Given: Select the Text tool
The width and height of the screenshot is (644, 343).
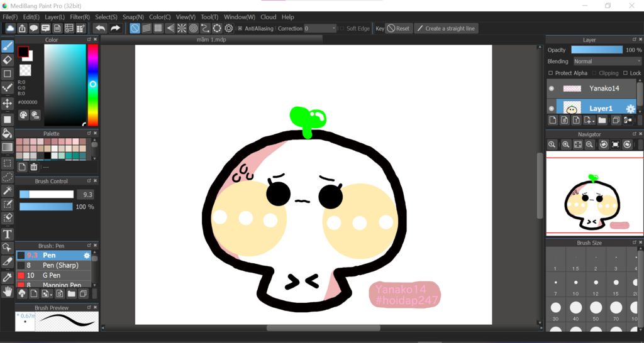Looking at the screenshot, I should pos(8,234).
